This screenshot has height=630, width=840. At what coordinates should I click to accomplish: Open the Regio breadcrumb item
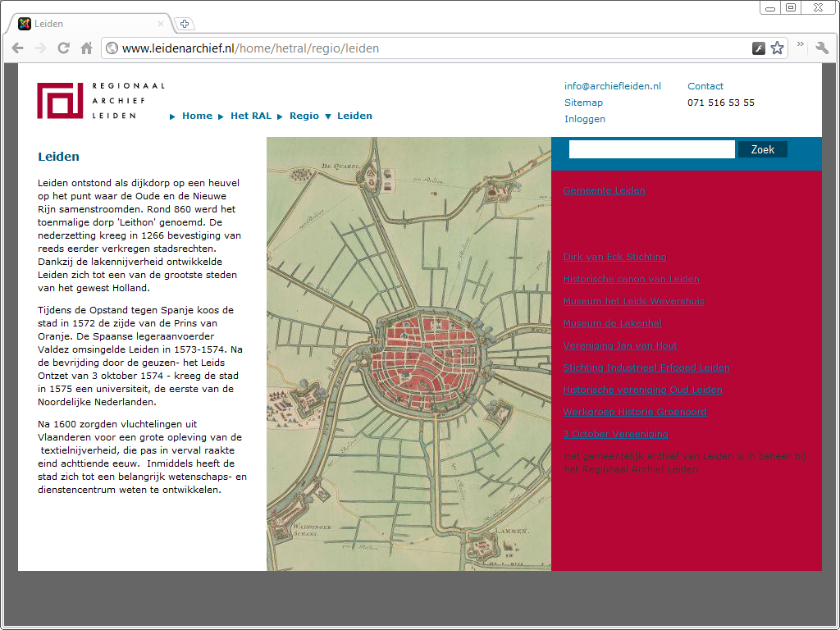click(304, 116)
